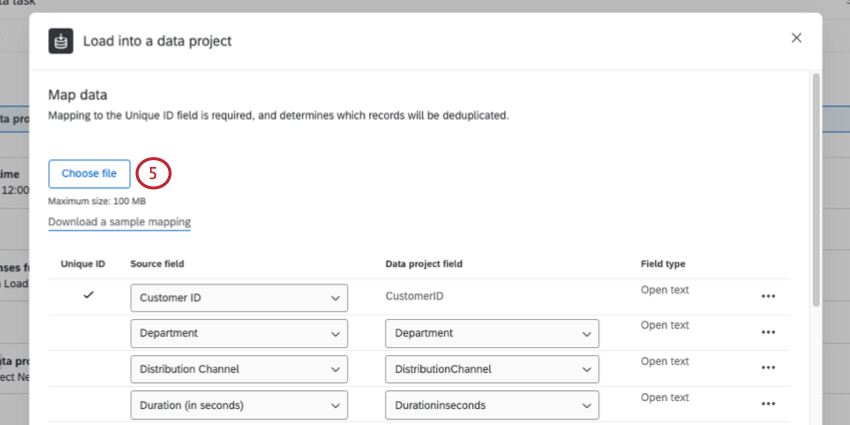
Task: Click the step 5 annotation marker
Action: pyautogui.click(x=153, y=173)
